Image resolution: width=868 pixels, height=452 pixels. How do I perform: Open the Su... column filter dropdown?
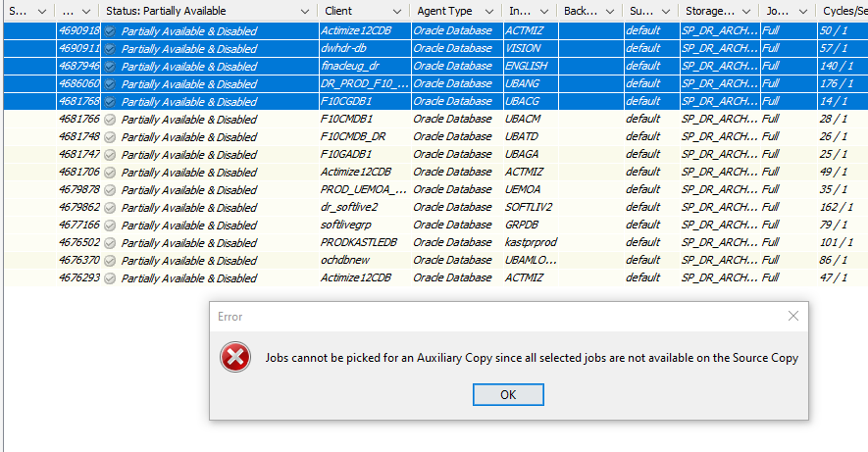666,11
